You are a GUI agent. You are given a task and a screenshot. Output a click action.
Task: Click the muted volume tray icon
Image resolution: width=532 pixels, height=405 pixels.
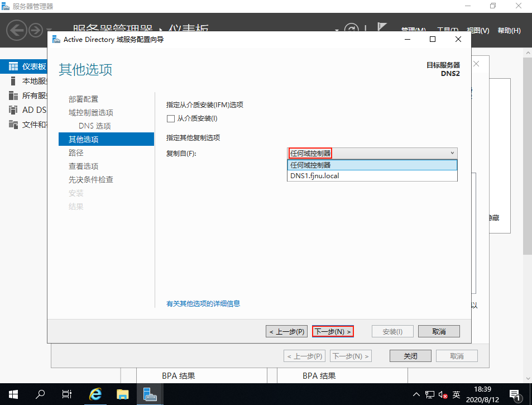pyautogui.click(x=443, y=394)
